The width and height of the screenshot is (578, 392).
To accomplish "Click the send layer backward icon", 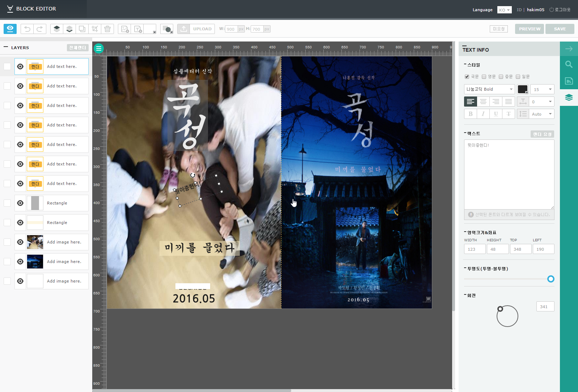I will pos(69,29).
